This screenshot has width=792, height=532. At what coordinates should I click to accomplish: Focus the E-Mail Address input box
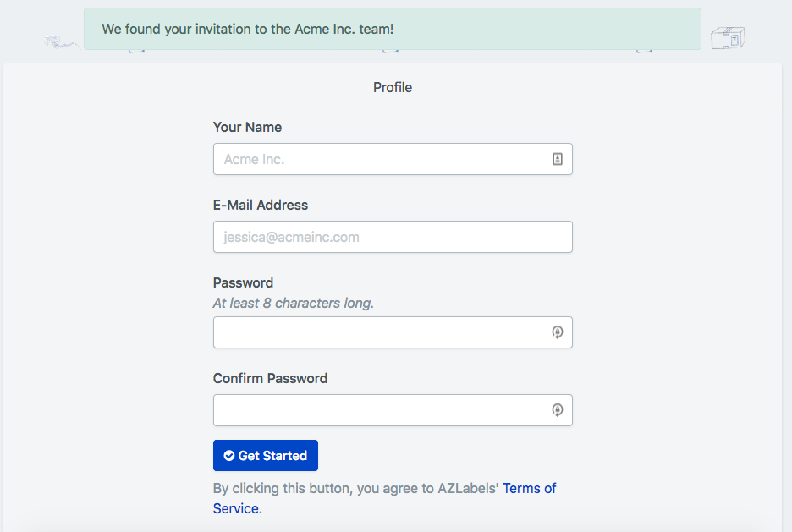[393, 237]
